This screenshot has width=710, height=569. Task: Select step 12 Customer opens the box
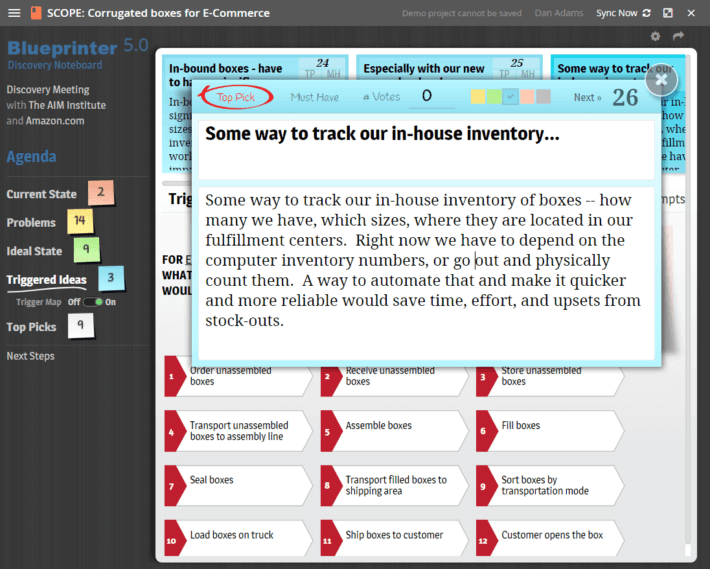pyautogui.click(x=550, y=538)
